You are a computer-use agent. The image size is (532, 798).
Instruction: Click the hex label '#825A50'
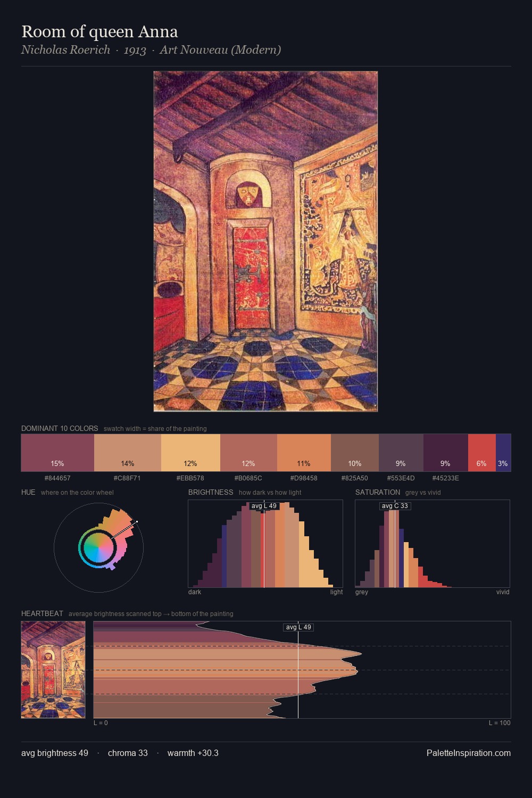(x=354, y=478)
